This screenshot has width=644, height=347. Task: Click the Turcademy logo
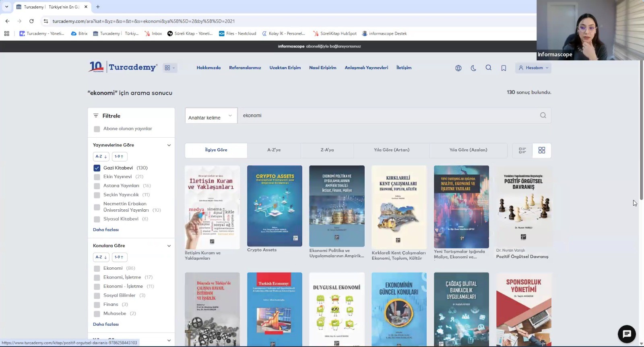(123, 67)
